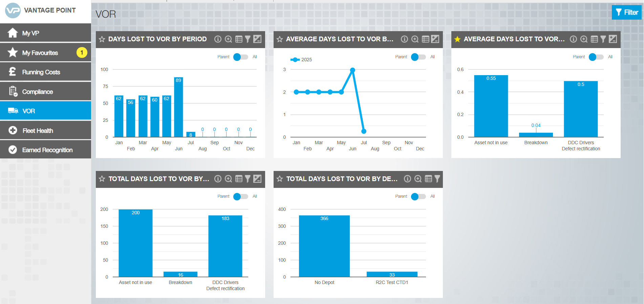Click the 2025 legend entry
The image size is (644, 304).
pos(301,60)
